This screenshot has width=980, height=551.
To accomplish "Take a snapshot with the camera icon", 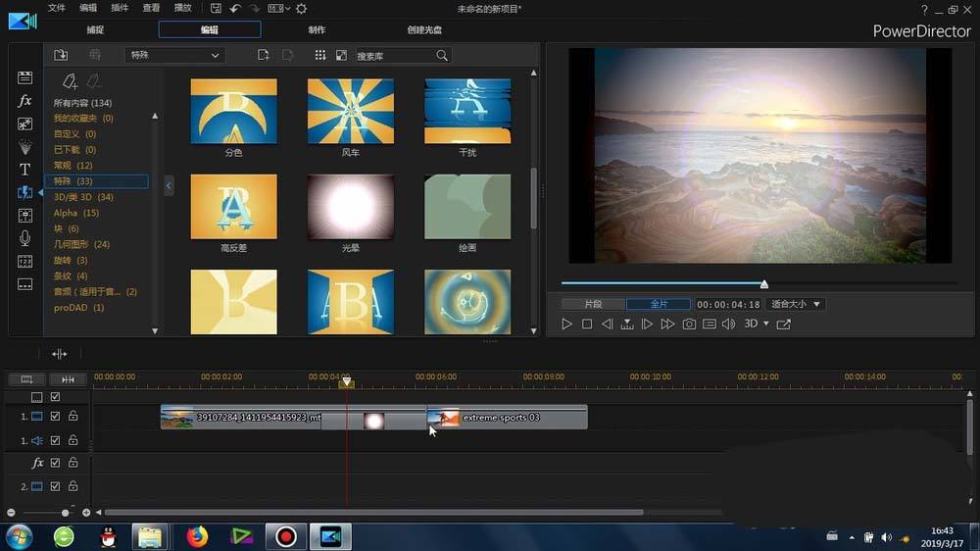I will click(689, 324).
